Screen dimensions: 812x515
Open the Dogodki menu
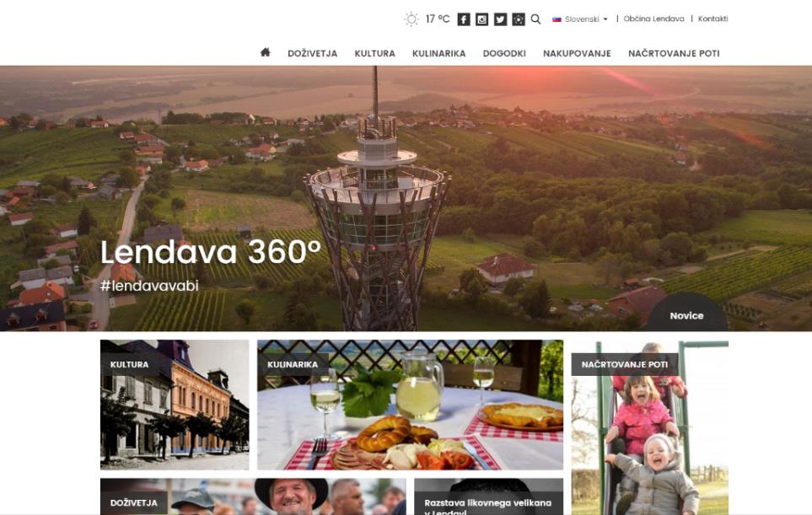504,53
